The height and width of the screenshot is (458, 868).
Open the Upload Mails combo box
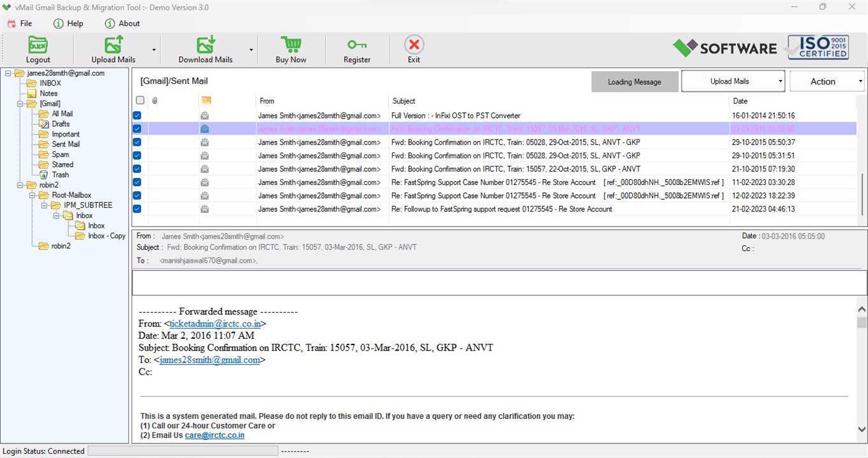(x=733, y=81)
